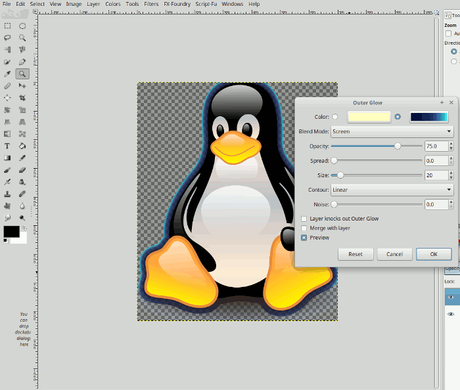Select the Paintbrush tool
Screen dimensions: 460x390
tap(7, 170)
